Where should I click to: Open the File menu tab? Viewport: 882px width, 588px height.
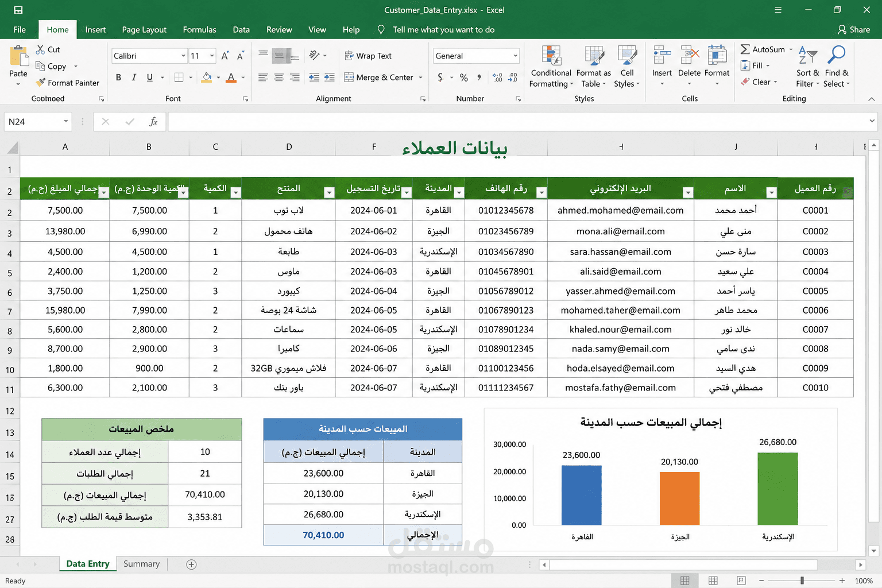[x=20, y=30]
